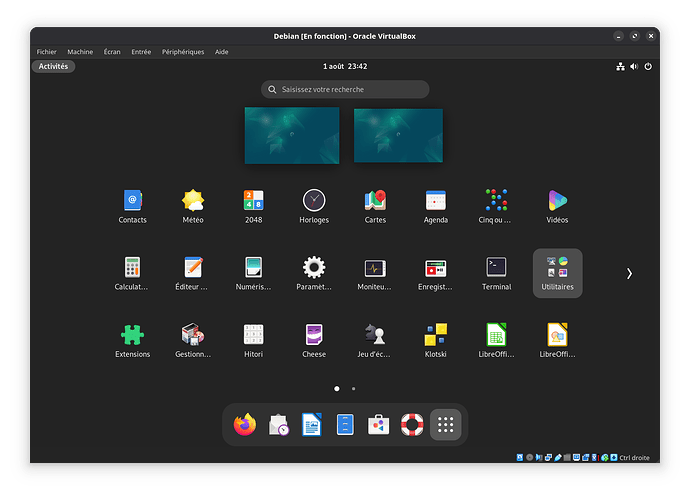Open the Utilitaires app folder
The width and height of the screenshot is (690, 496).
(x=557, y=272)
